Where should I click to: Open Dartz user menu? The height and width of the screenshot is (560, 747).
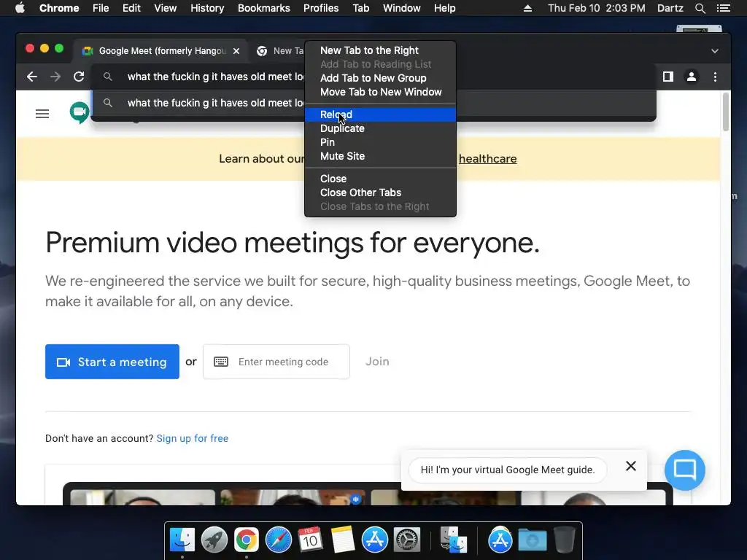(670, 8)
